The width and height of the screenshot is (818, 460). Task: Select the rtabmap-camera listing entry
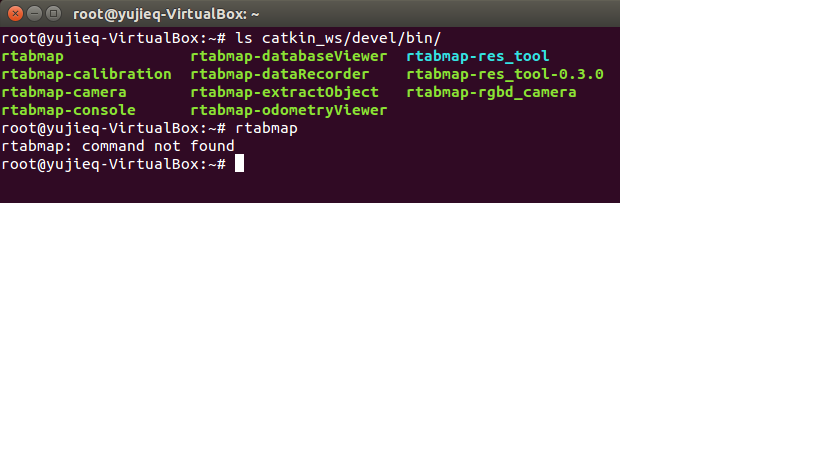tap(63, 92)
